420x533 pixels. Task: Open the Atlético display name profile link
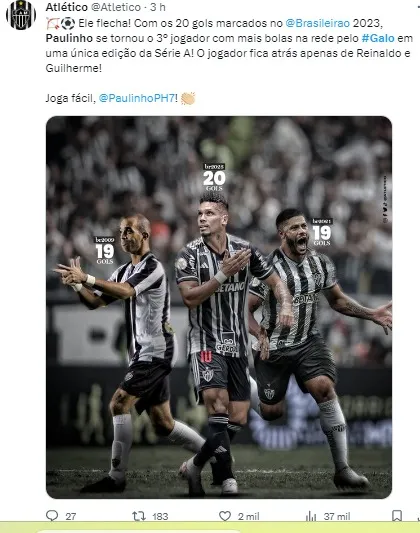67,7
